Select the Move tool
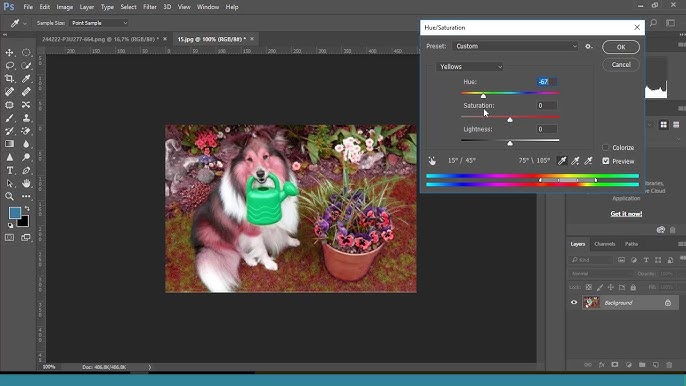This screenshot has height=386, width=686. tap(9, 53)
